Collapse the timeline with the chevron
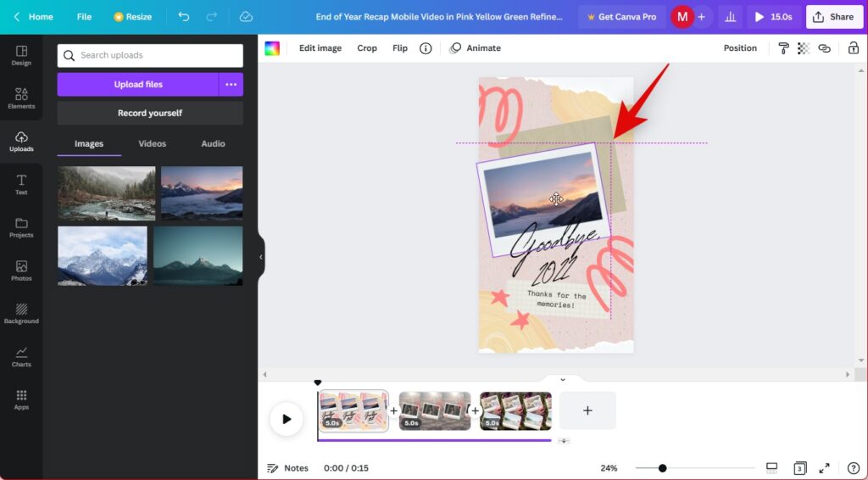The width and height of the screenshot is (868, 480). pos(563,379)
